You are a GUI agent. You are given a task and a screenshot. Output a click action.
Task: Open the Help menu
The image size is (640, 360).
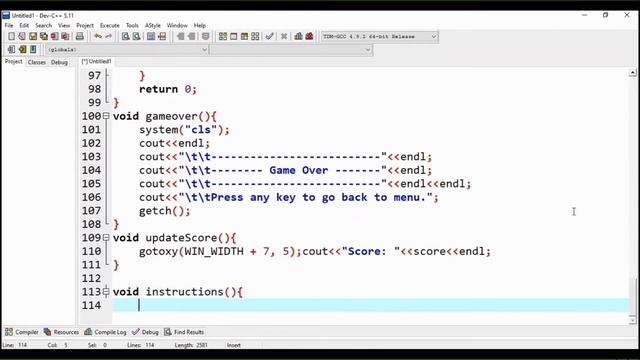pyautogui.click(x=200, y=25)
